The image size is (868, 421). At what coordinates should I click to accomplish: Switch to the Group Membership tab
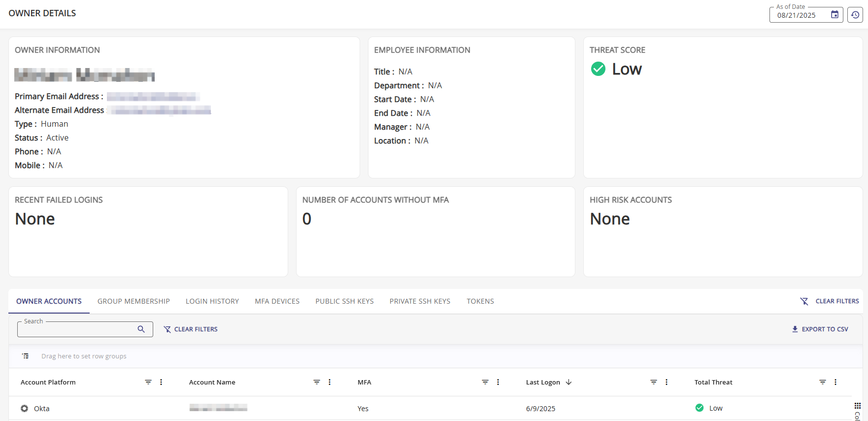(x=134, y=301)
